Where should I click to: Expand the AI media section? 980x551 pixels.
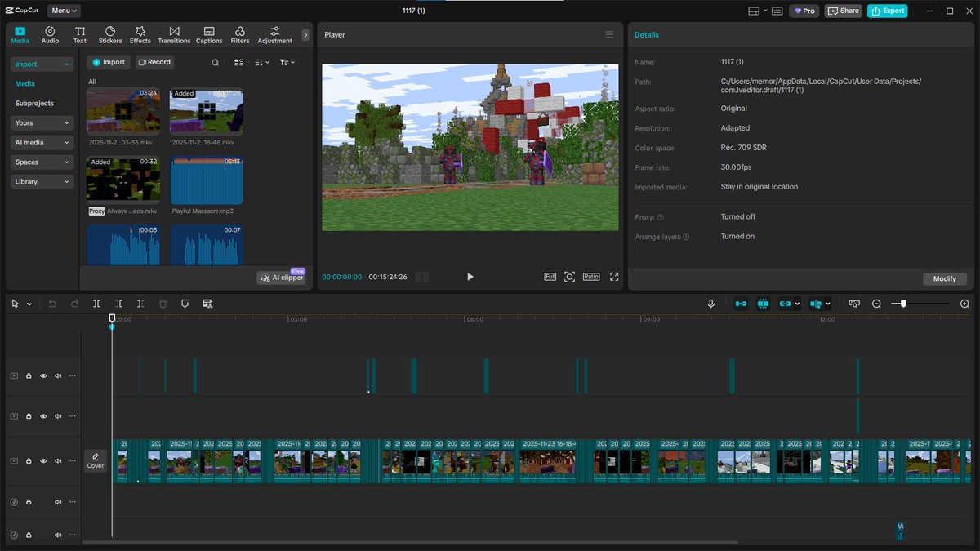[x=42, y=142]
